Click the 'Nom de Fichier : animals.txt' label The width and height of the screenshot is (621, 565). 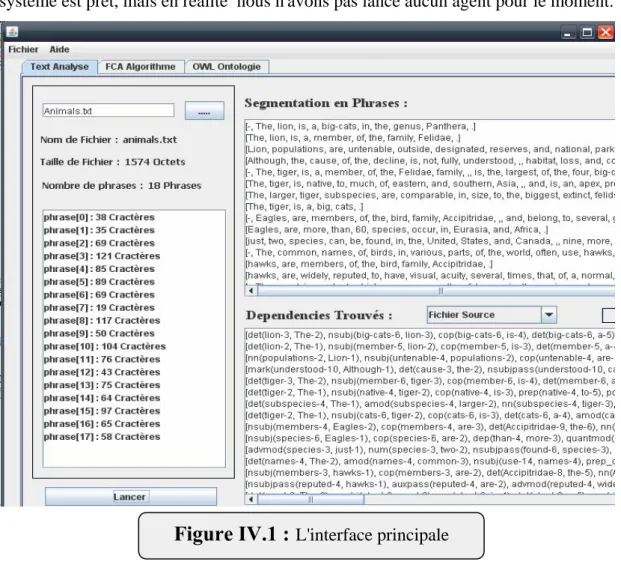coord(109,140)
